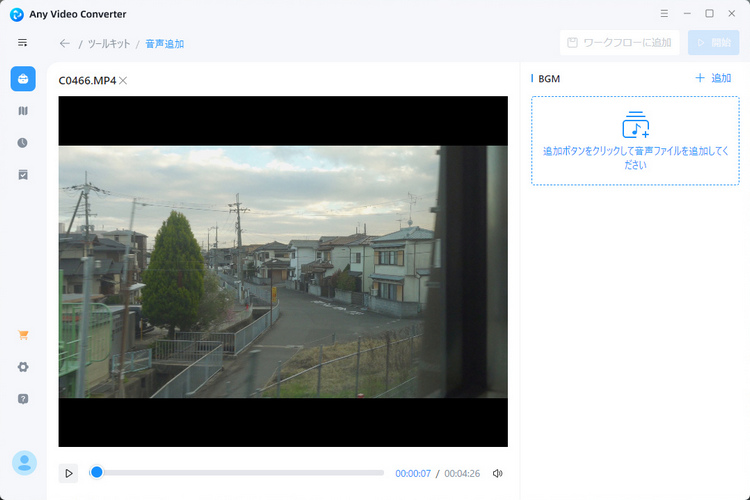Click the 音声追加 breadcrumb
The width and height of the screenshot is (750, 500).
[x=165, y=44]
